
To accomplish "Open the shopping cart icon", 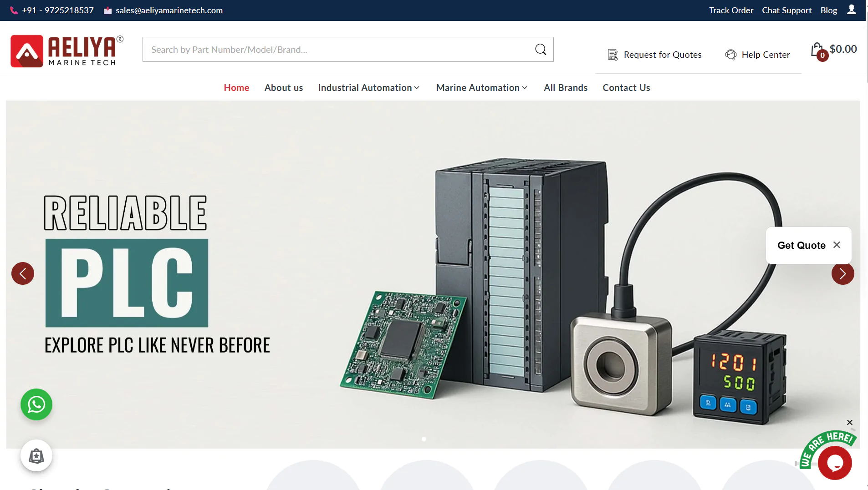I will (x=817, y=49).
